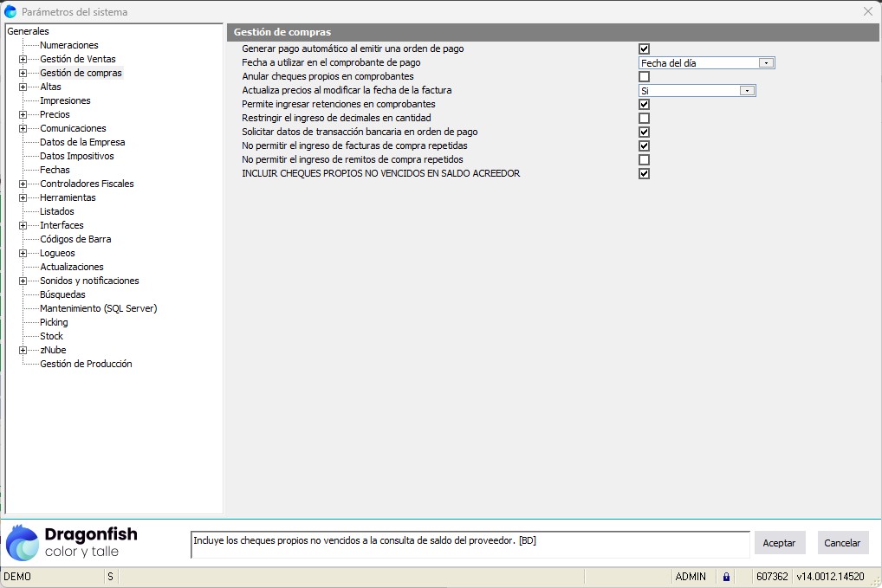
Task: Select Numeraciones in the tree
Action: pyautogui.click(x=69, y=45)
